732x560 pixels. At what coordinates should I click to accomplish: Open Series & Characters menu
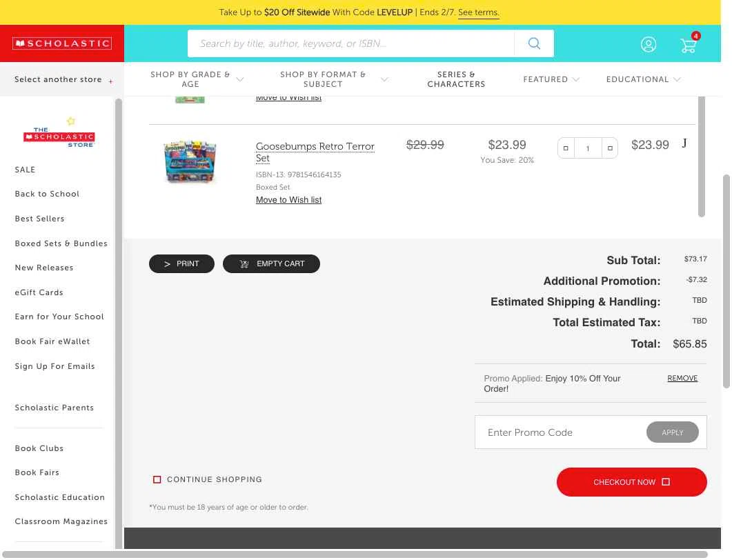click(x=456, y=79)
